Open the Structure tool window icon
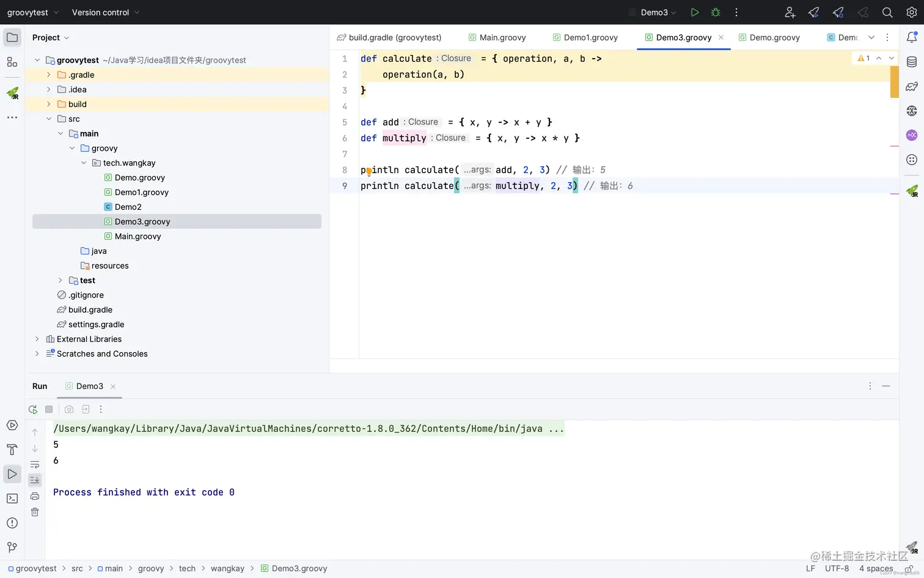Image resolution: width=924 pixels, height=578 pixels. tap(12, 62)
